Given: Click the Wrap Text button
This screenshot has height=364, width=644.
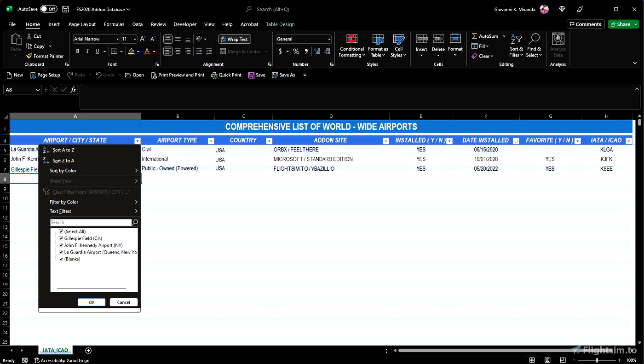Looking at the screenshot, I should click(x=234, y=39).
